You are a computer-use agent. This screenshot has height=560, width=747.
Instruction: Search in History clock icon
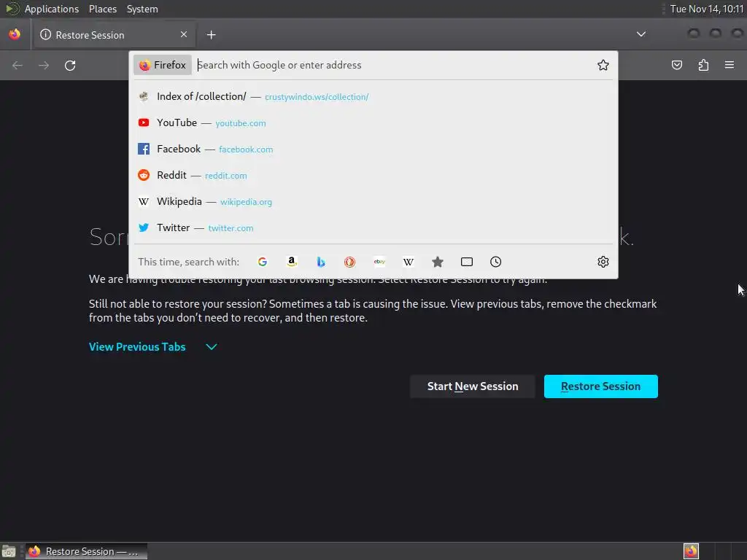(x=496, y=262)
